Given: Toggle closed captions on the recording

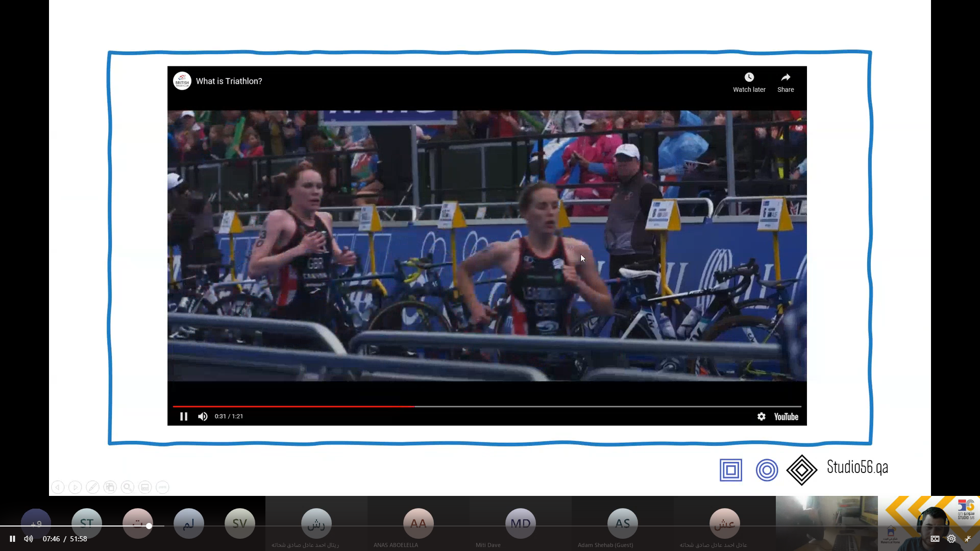Looking at the screenshot, I should pos(935,539).
